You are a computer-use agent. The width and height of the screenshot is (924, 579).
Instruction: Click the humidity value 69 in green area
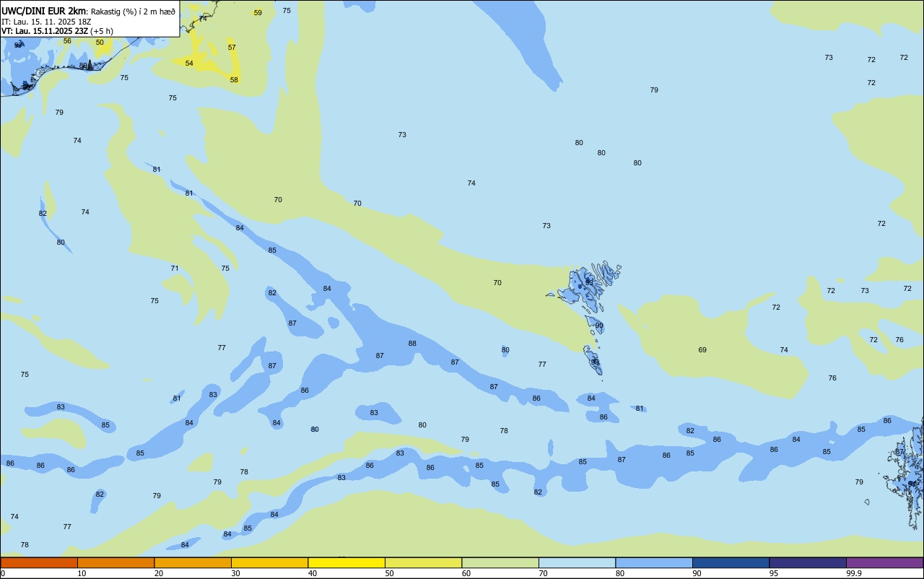pos(702,350)
